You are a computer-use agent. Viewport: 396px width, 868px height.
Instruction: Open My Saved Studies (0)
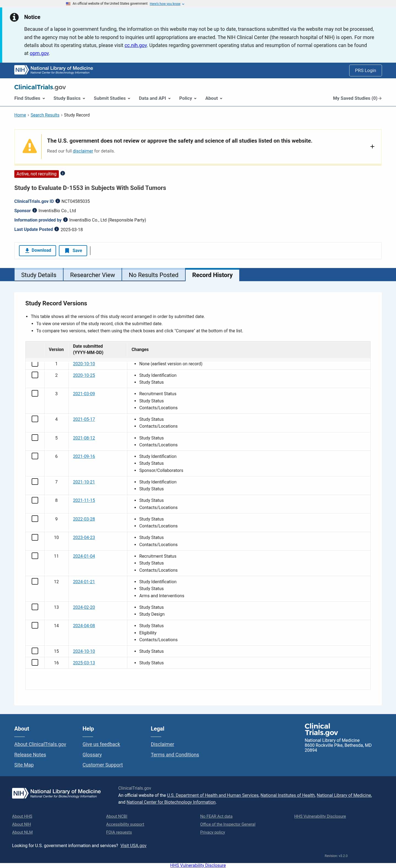357,98
